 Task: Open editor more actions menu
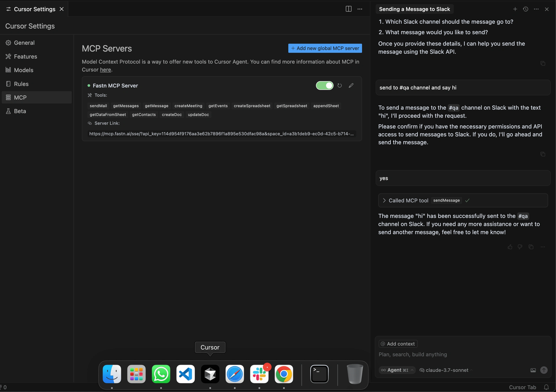[360, 9]
